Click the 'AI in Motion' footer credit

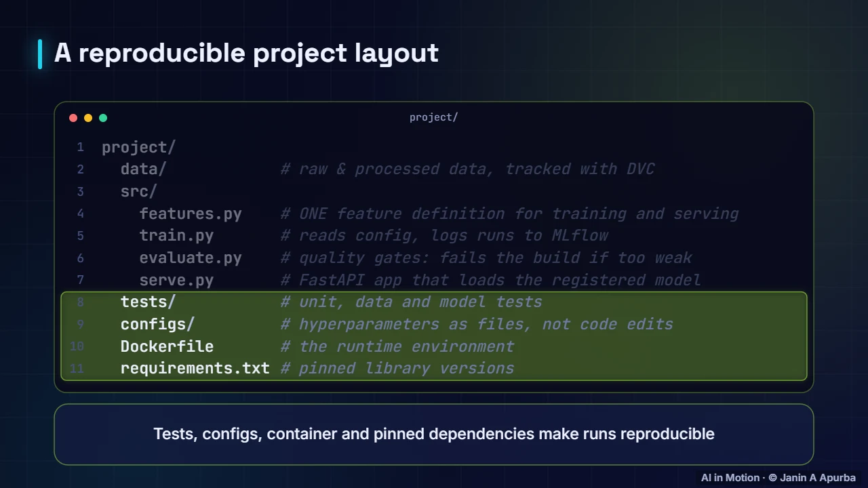pos(778,477)
